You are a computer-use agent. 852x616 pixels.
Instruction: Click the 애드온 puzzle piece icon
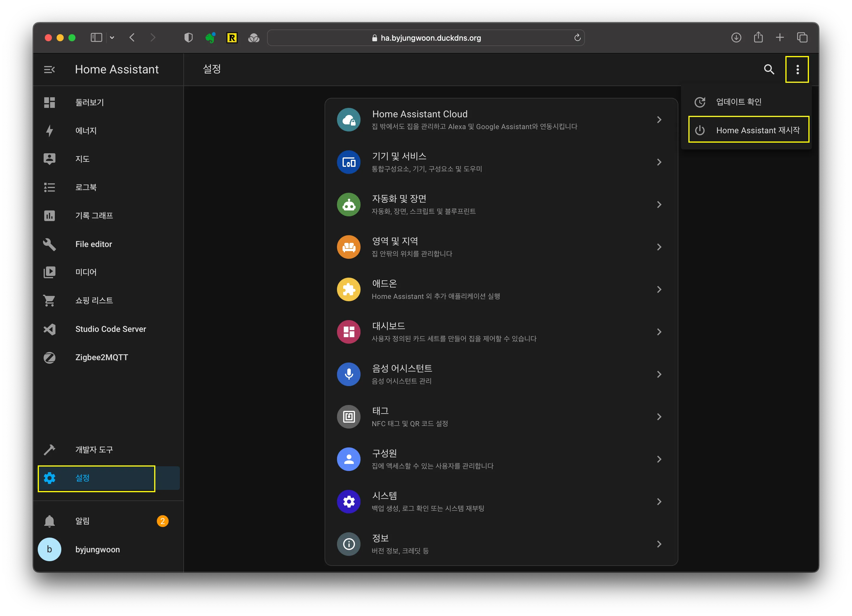tap(349, 290)
